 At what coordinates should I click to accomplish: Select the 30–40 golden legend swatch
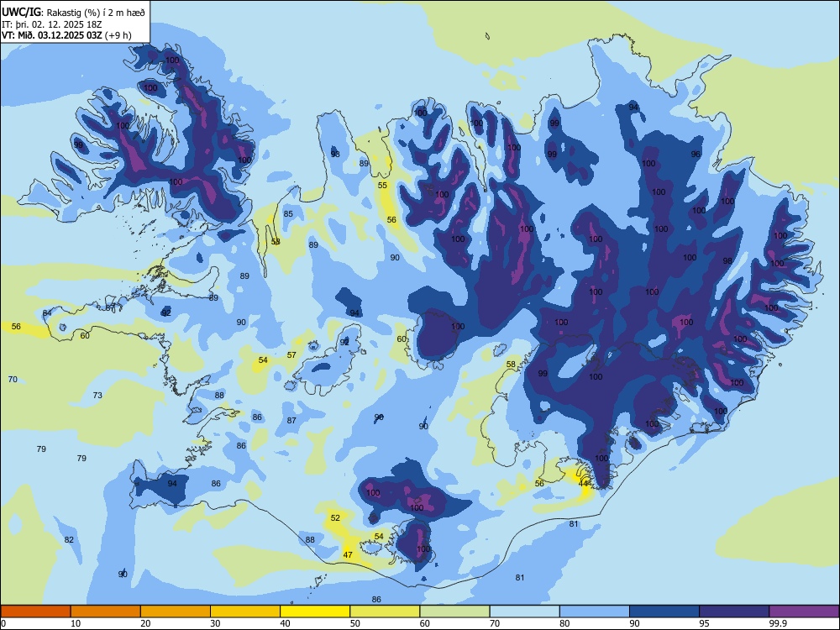(245, 612)
